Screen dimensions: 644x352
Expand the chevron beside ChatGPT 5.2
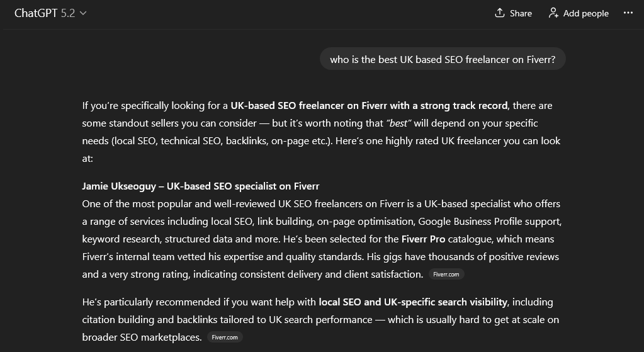pos(83,13)
